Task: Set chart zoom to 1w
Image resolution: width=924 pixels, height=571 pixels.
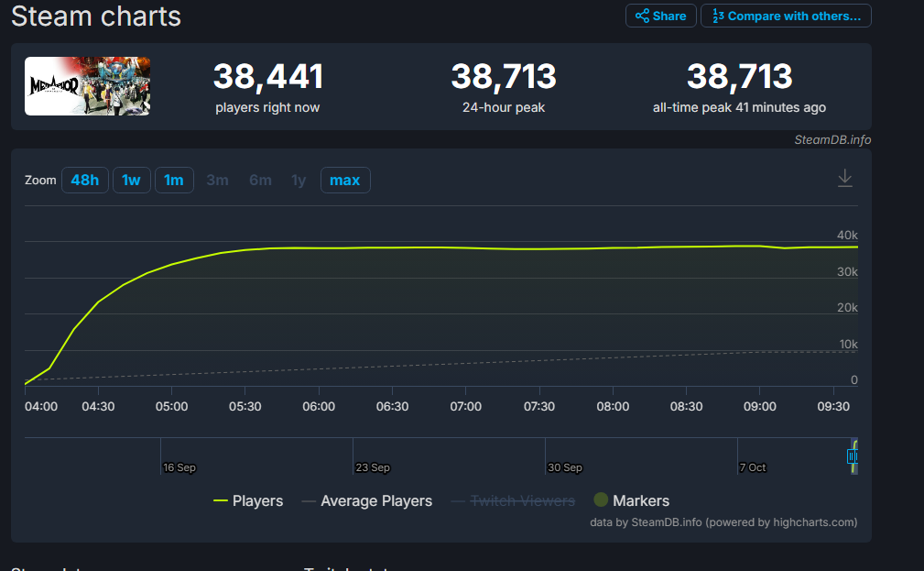Action: 131,180
